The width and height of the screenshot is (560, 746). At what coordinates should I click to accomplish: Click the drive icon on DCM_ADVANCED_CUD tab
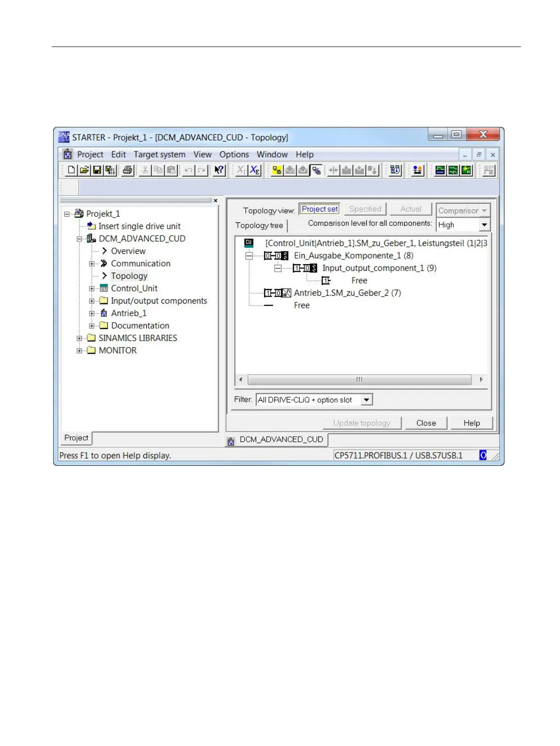click(x=231, y=441)
